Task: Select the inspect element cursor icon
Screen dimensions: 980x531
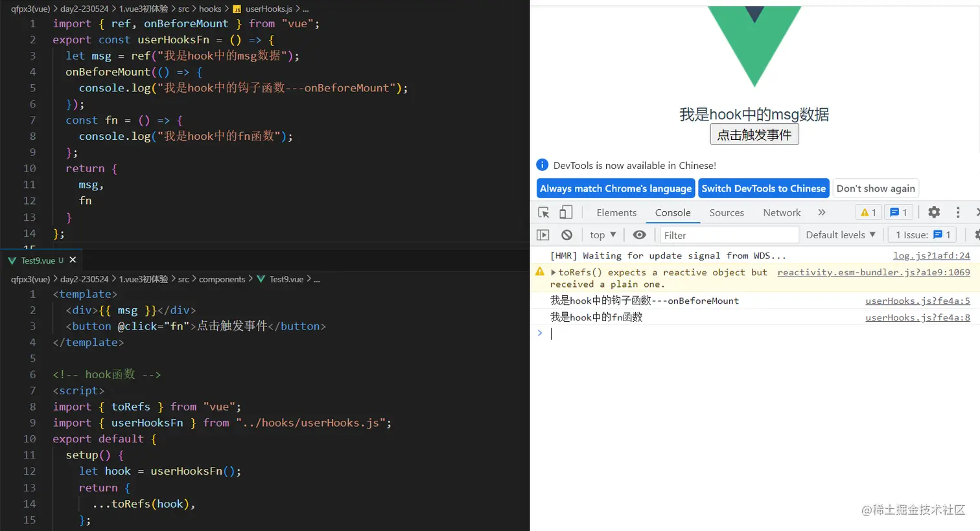Action: [x=542, y=212]
